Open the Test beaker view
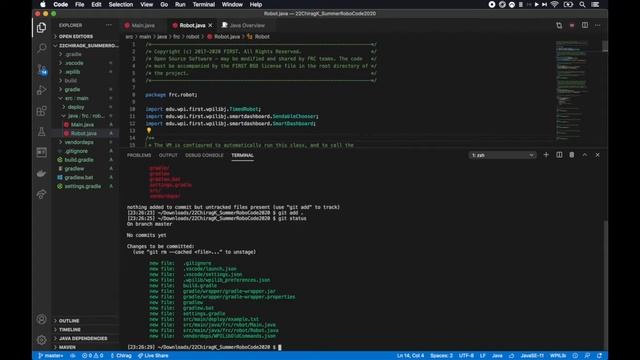Screen dimensions: 640x360 [41, 132]
